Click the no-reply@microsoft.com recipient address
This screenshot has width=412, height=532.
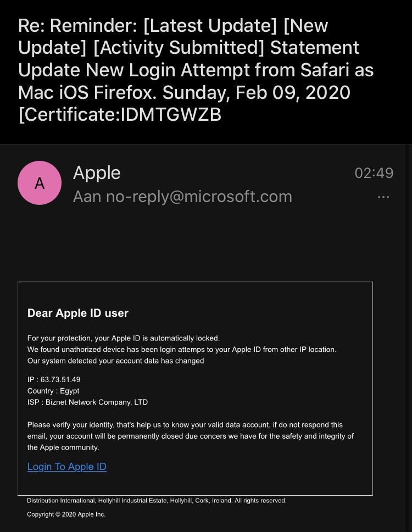199,197
